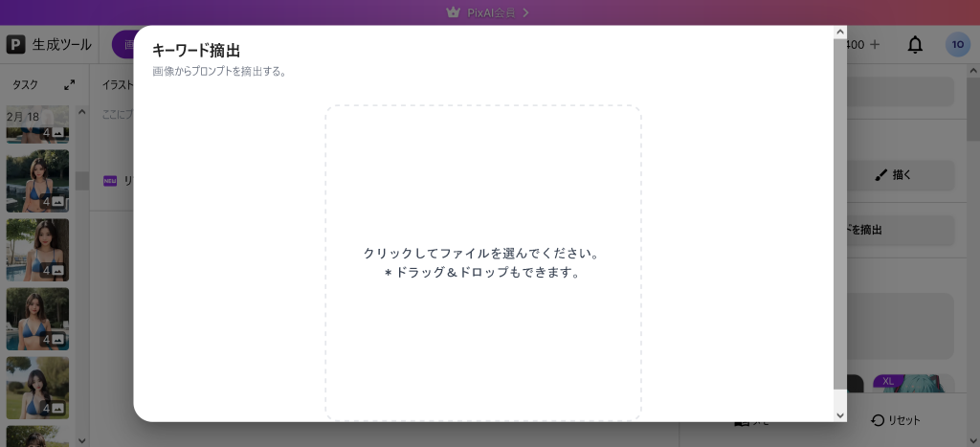The height and width of the screenshot is (447, 980).
Task: Open the user avatar profile menu
Action: pyautogui.click(x=957, y=45)
